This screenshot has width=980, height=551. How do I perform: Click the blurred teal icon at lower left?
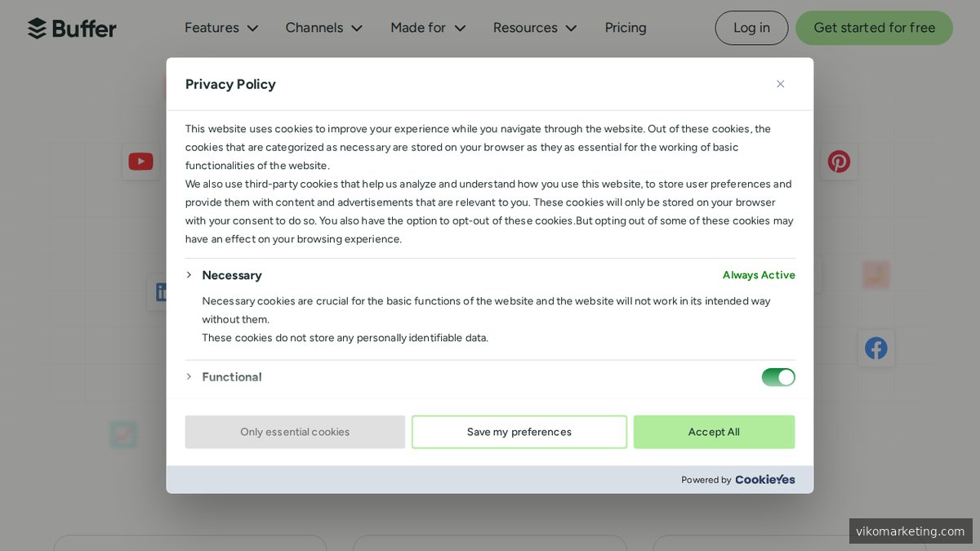123,434
